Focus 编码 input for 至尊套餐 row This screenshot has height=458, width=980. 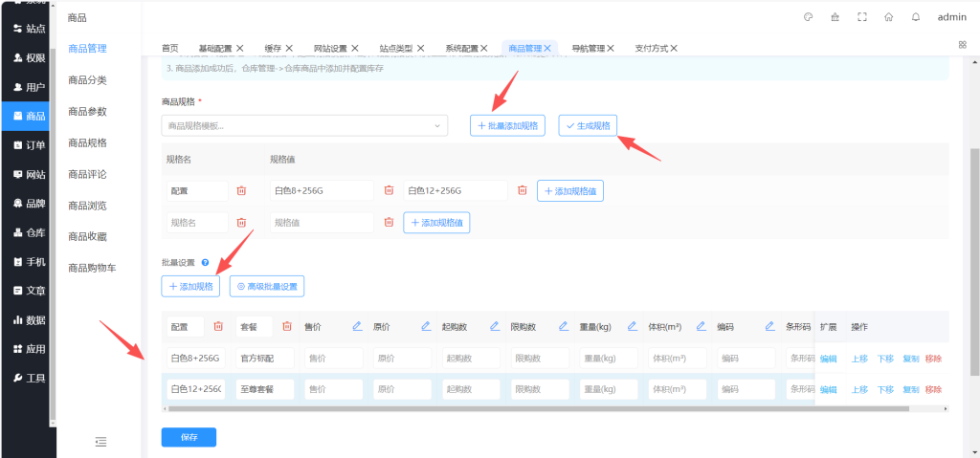746,389
